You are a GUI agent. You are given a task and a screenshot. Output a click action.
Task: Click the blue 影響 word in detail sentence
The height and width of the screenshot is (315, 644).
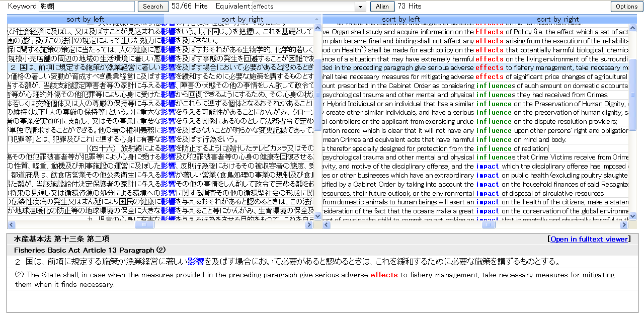click(x=196, y=262)
